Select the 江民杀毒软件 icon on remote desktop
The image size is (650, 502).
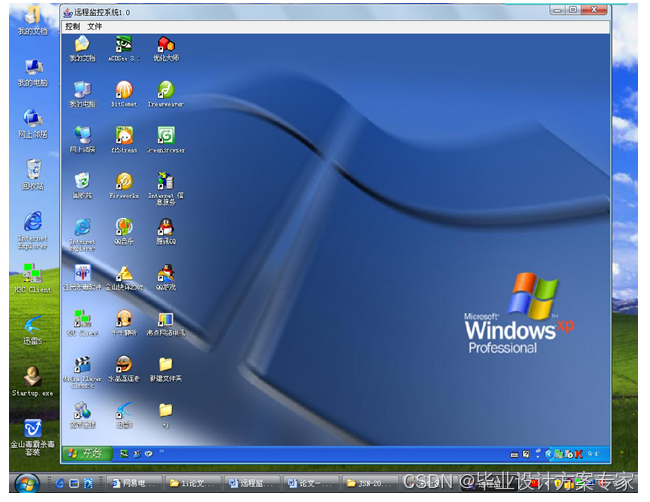82,278
